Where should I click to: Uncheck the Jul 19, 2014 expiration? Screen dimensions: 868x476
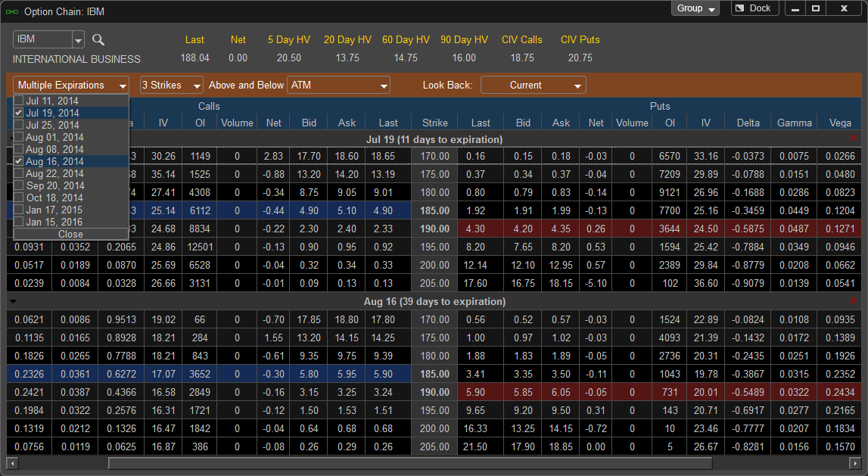(19, 113)
